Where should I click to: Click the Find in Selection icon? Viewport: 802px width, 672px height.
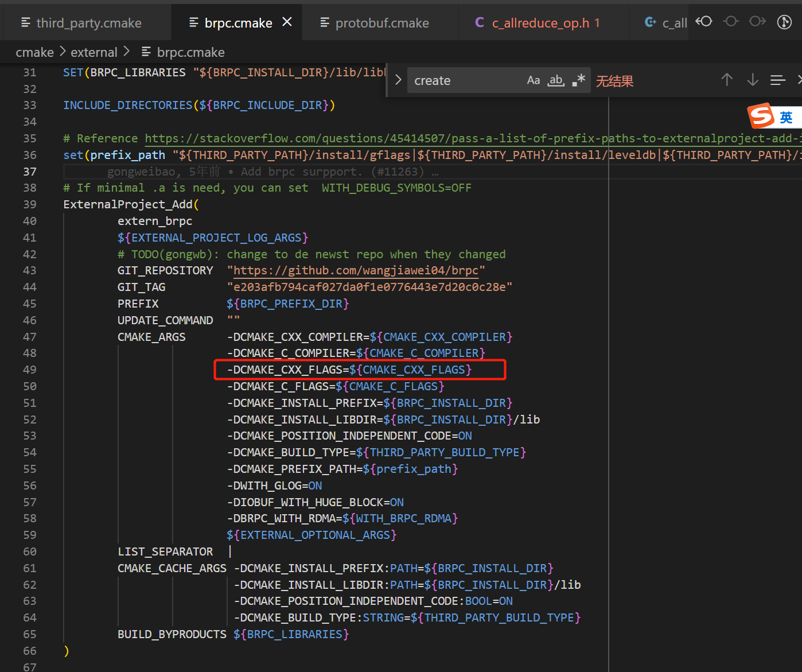(777, 80)
